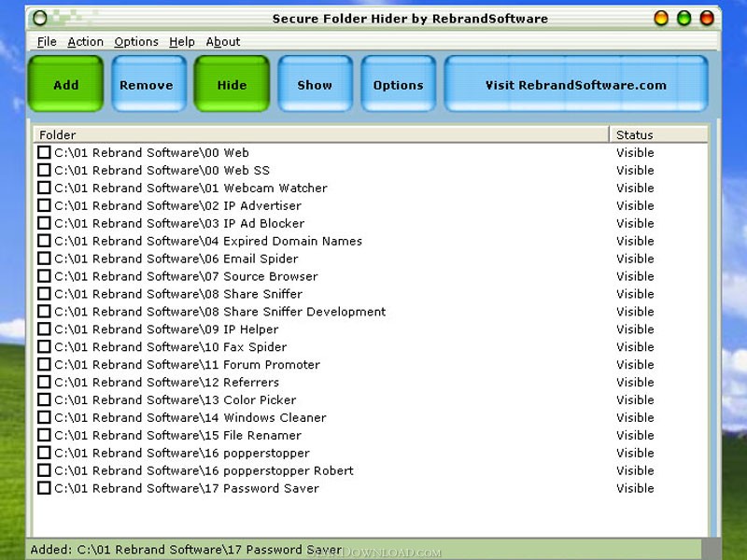The image size is (747, 560).
Task: Click the 'Added:' status bar message
Action: tap(186, 550)
